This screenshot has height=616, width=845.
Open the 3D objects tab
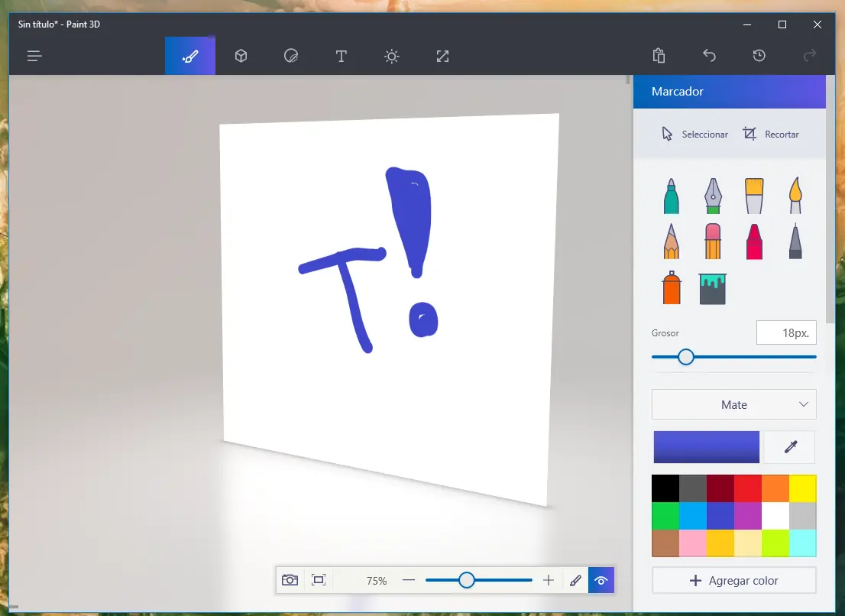click(x=241, y=56)
